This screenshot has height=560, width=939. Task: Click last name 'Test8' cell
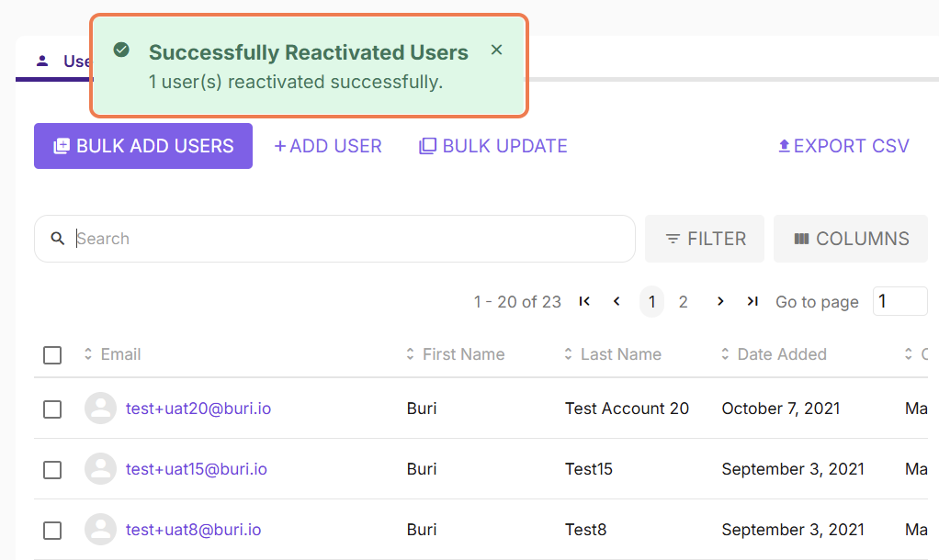[x=585, y=530]
